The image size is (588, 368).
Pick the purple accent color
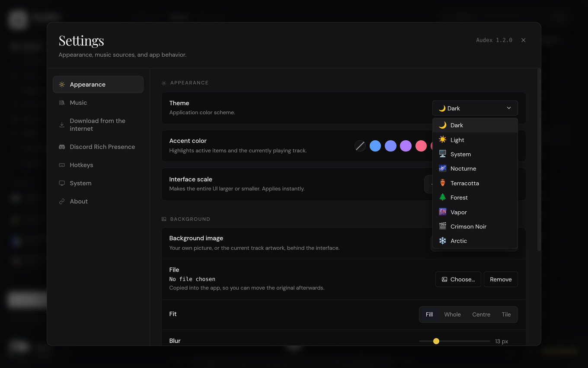(406, 146)
